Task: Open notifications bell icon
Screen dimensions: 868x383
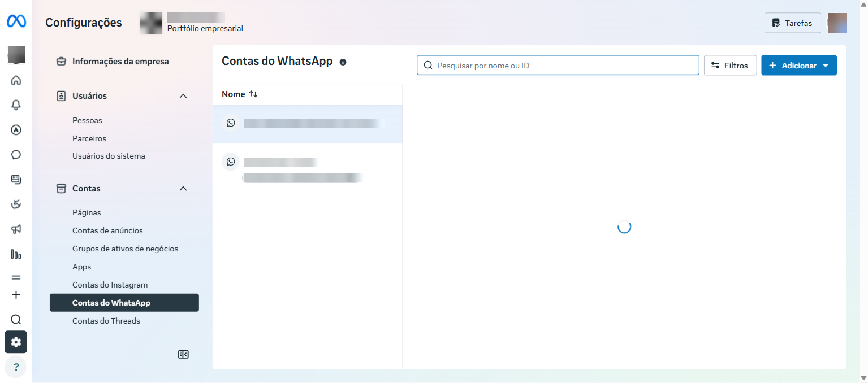Action: (16, 105)
